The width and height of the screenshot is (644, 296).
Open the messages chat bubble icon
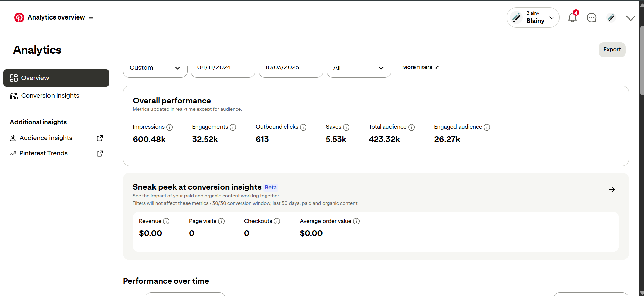coord(591,17)
